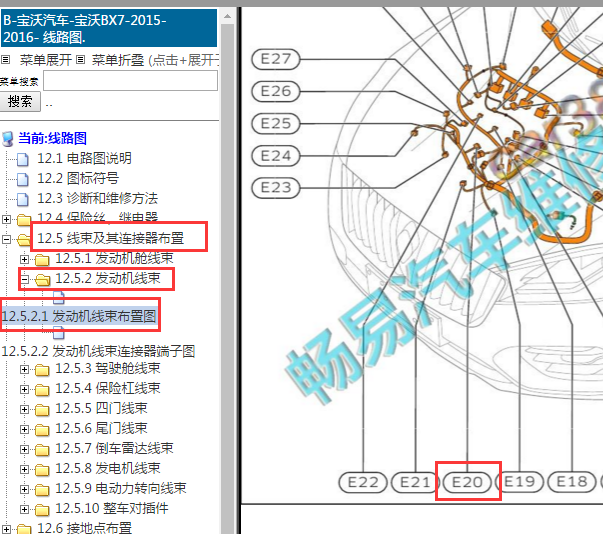
Task: Click folder icon of 12.5.5 四门线束
Action: [x=42, y=410]
